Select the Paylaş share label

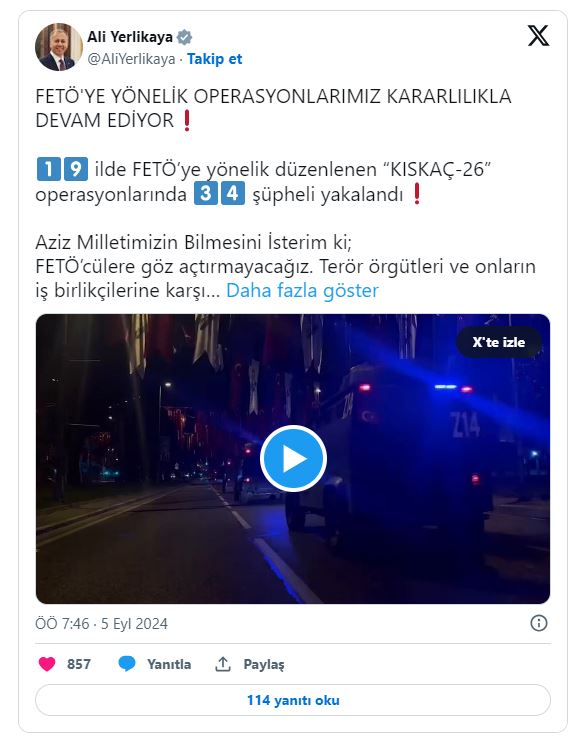coord(264,664)
